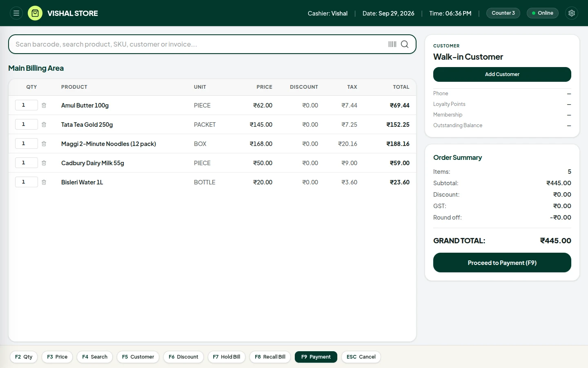Click the QTY column header
Viewport: 588px width, 368px height.
31,87
